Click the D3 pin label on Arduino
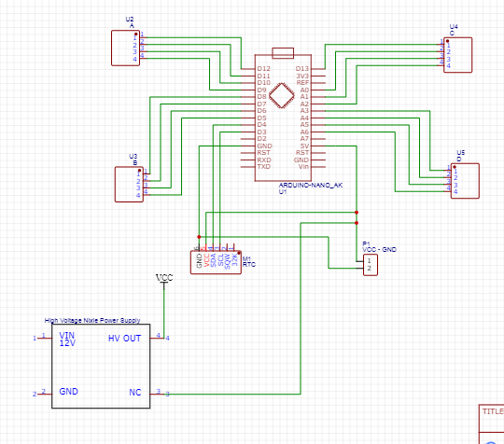The height and width of the screenshot is (444, 504). coord(261,132)
